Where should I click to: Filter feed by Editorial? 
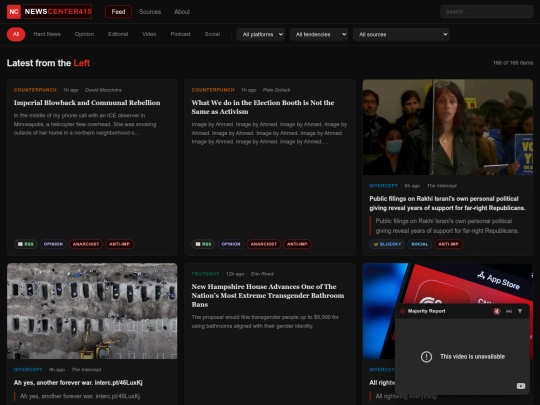(118, 34)
